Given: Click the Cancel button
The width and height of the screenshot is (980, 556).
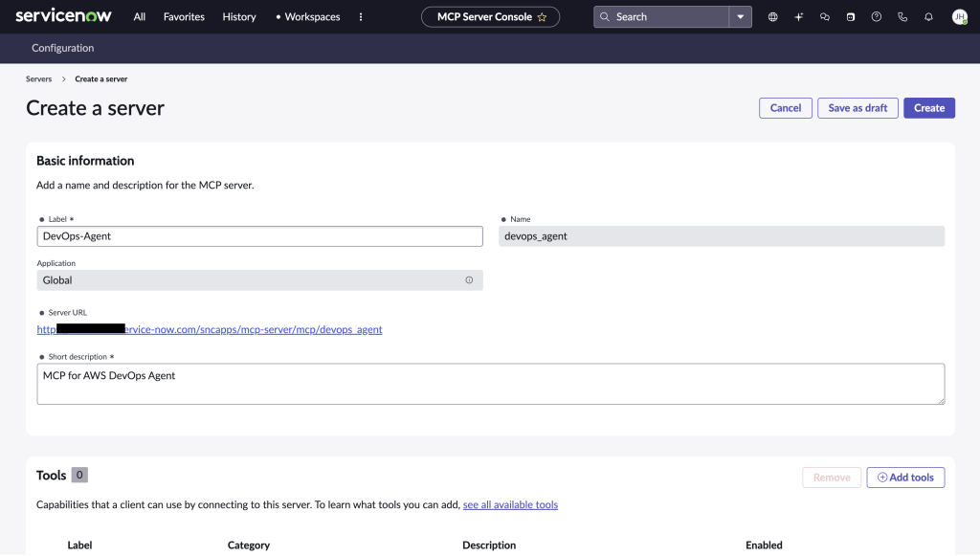Looking at the screenshot, I should (786, 108).
